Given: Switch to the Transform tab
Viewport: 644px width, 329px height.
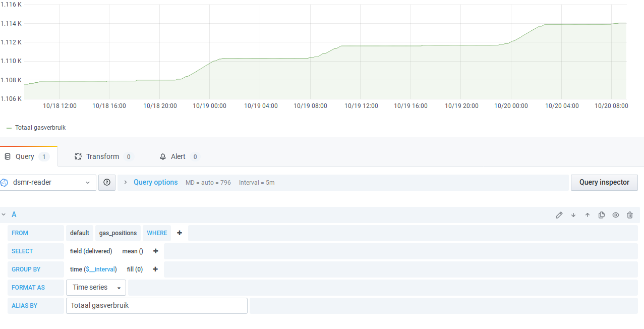Looking at the screenshot, I should 102,156.
